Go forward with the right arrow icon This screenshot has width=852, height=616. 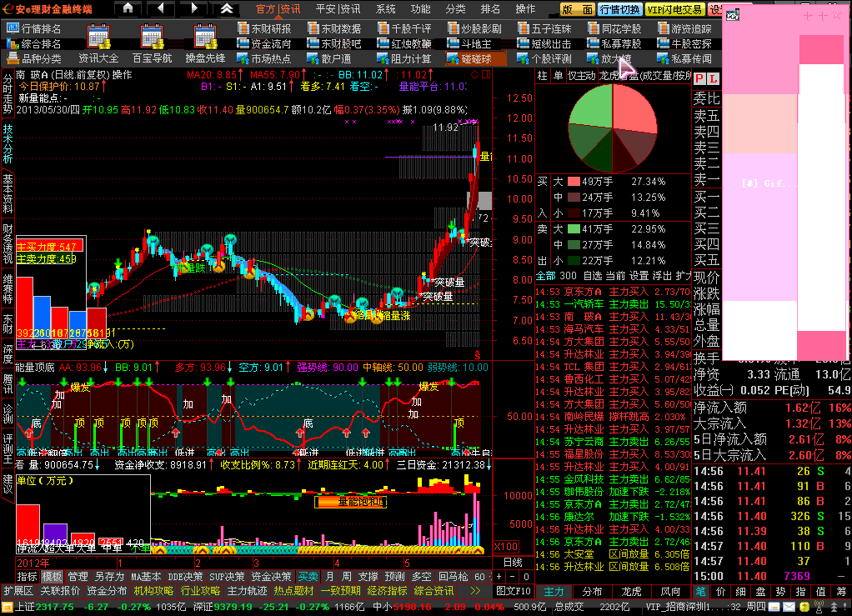(x=194, y=8)
